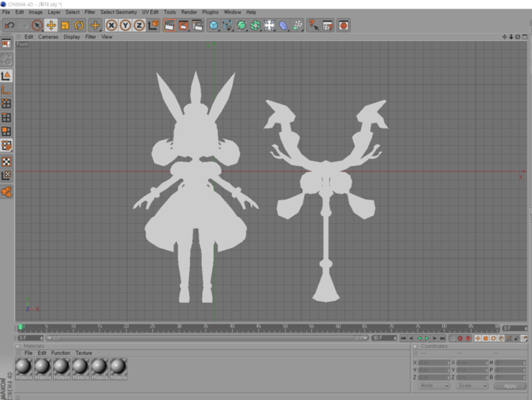Toggle the Z axis lock
532x400 pixels.
(x=139, y=25)
